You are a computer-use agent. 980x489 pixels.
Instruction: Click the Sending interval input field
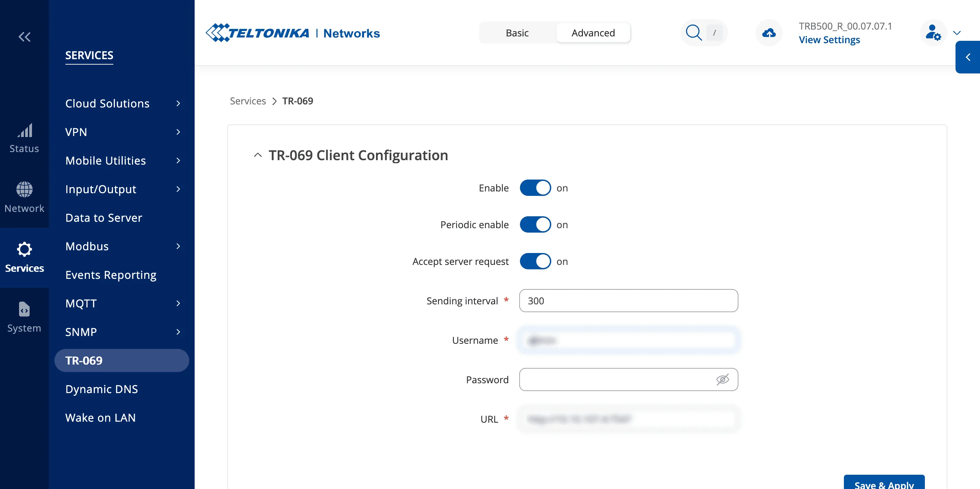pos(628,301)
